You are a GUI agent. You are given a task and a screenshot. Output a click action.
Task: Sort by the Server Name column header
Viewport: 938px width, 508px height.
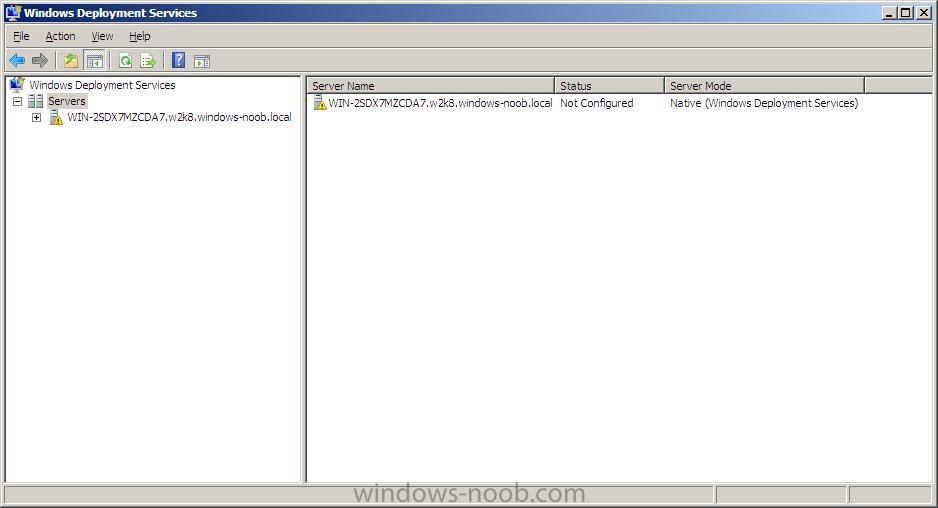430,86
